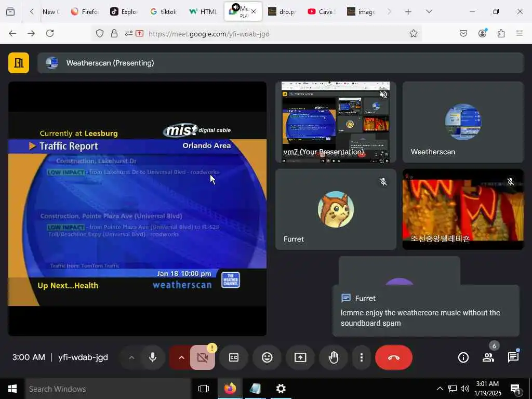The height and width of the screenshot is (399, 532).
Task: Go back in Firefox history
Action: [12, 33]
